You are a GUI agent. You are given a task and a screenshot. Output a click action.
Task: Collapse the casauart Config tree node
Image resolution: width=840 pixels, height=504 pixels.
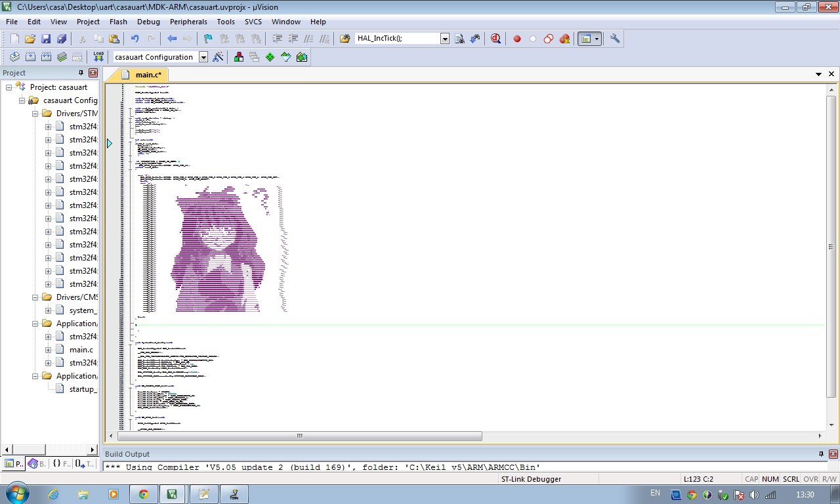22,100
